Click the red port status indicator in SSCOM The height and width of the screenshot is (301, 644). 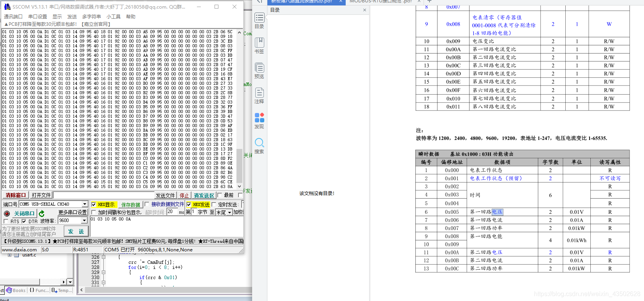[x=7, y=213]
